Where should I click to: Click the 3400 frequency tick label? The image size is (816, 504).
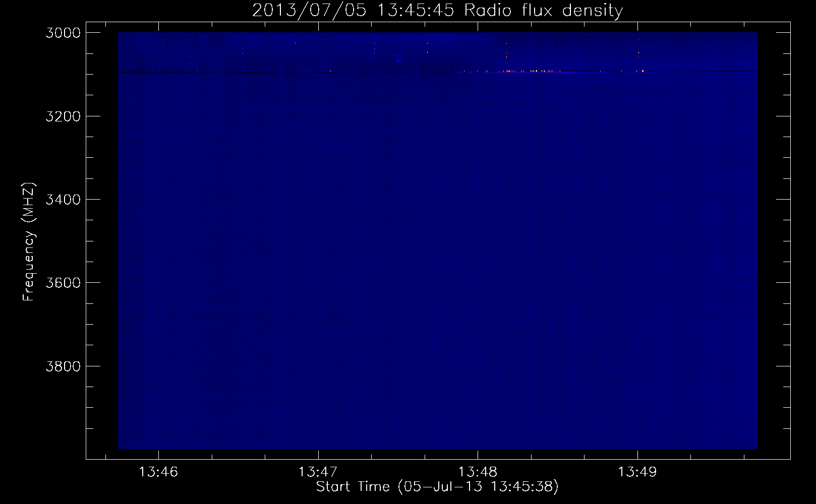(63, 199)
